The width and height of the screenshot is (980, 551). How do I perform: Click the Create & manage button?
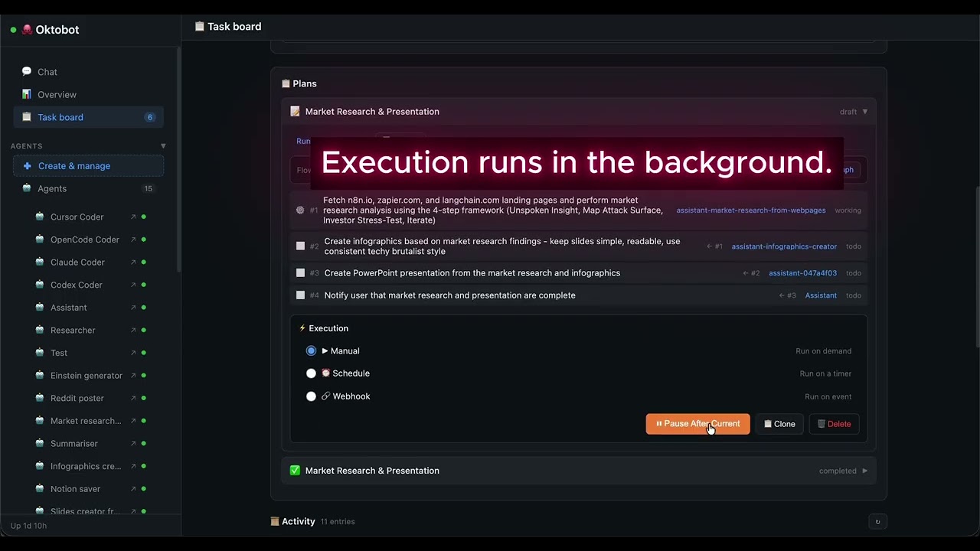88,166
